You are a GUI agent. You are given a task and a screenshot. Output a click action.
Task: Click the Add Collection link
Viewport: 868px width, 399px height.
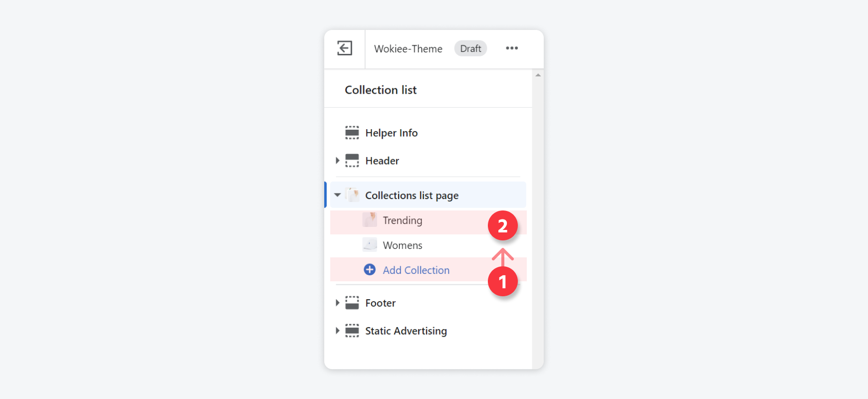[416, 270]
